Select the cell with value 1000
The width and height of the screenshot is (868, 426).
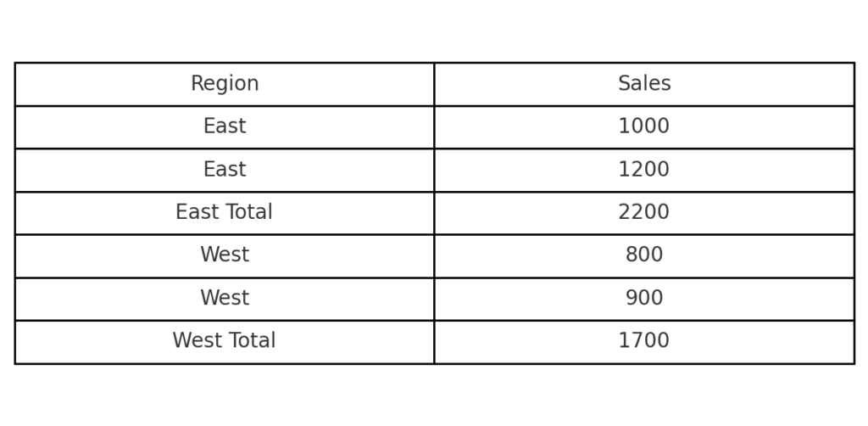click(644, 126)
